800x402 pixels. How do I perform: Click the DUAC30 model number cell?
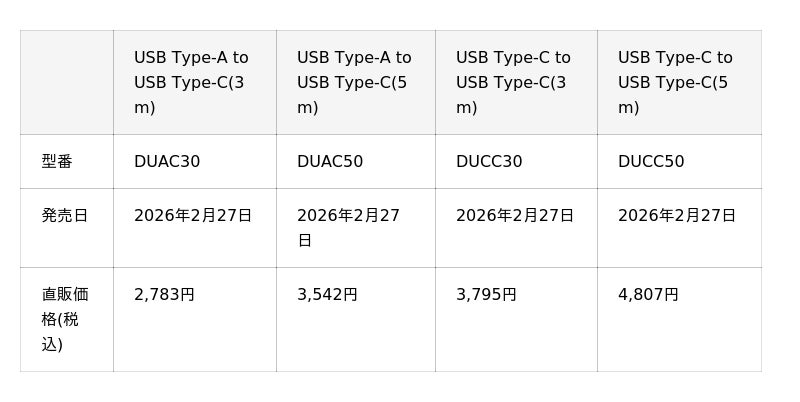click(167, 162)
